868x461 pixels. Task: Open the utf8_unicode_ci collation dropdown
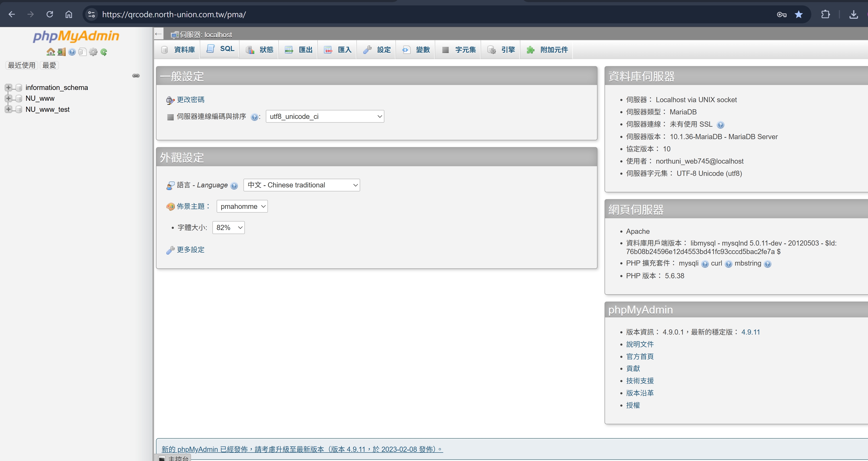[325, 116]
